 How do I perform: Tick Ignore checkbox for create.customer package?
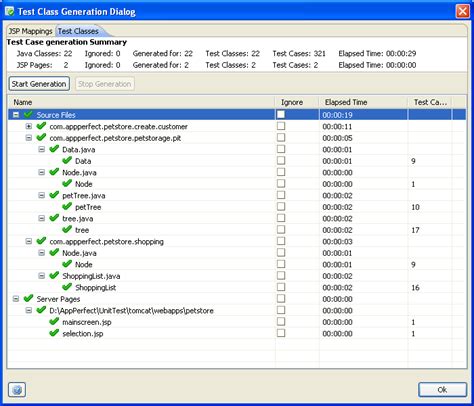281,126
